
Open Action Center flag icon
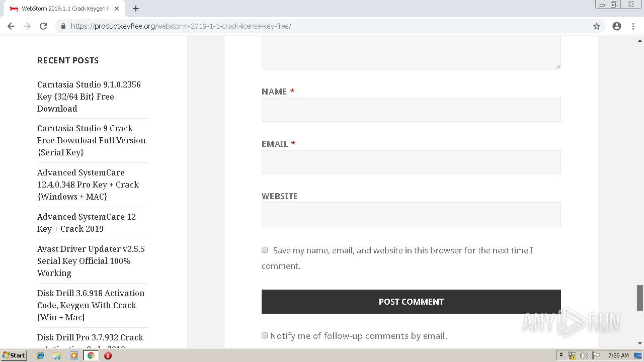click(x=596, y=355)
